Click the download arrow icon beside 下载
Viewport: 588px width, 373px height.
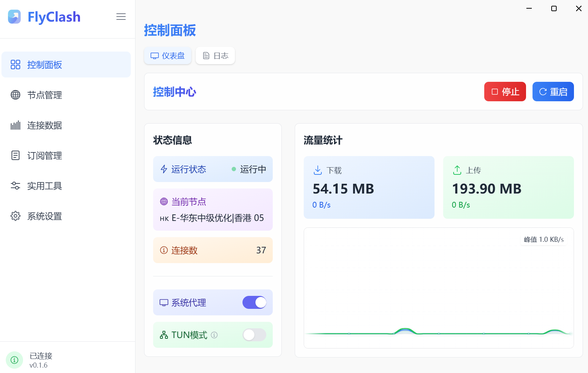[317, 170]
